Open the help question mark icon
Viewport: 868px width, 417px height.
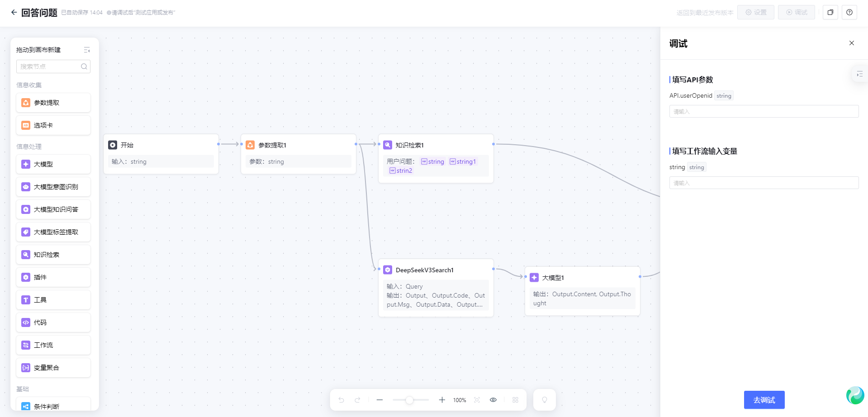click(x=849, y=12)
